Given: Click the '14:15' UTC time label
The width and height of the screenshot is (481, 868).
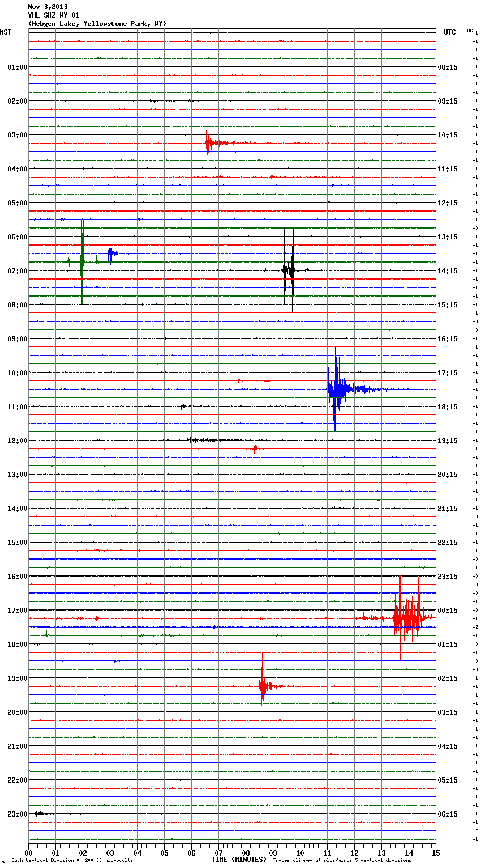Looking at the screenshot, I should [448, 271].
